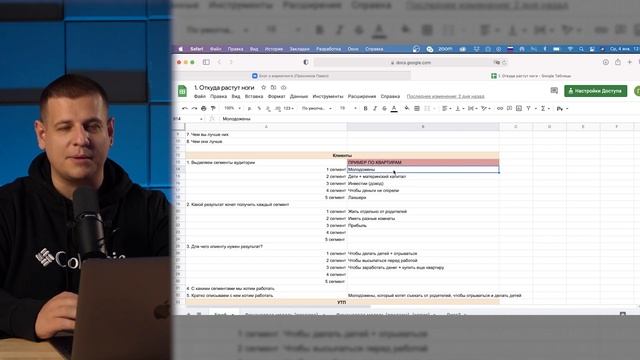Check the cloud save status icon
The image size is (640, 360).
tap(283, 87)
